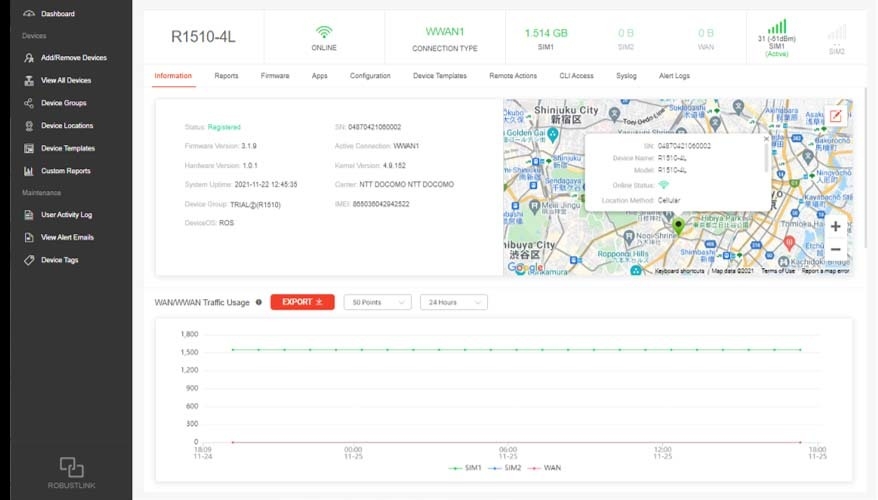Click the green device marker on map
The height and width of the screenshot is (500, 878).
(x=678, y=226)
